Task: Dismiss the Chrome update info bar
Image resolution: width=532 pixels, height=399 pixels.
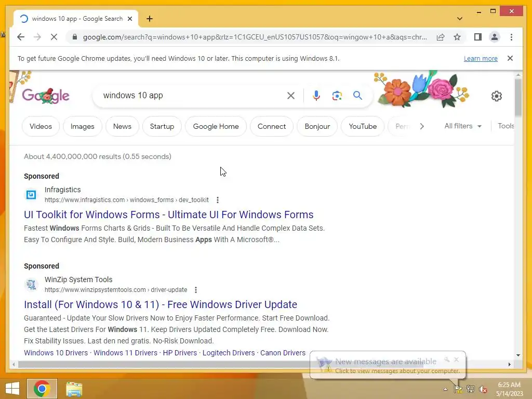Action: pos(510,58)
